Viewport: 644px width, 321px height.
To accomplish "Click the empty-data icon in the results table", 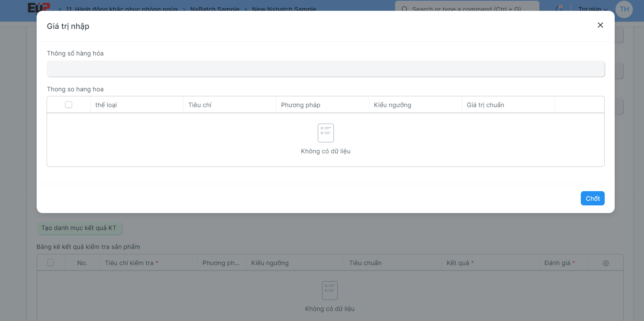I will pos(330,291).
